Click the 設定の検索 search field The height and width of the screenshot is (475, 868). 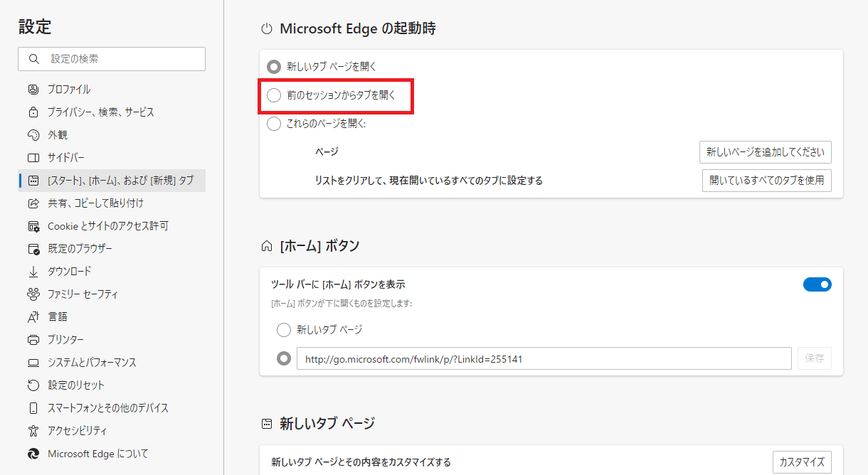click(x=112, y=59)
